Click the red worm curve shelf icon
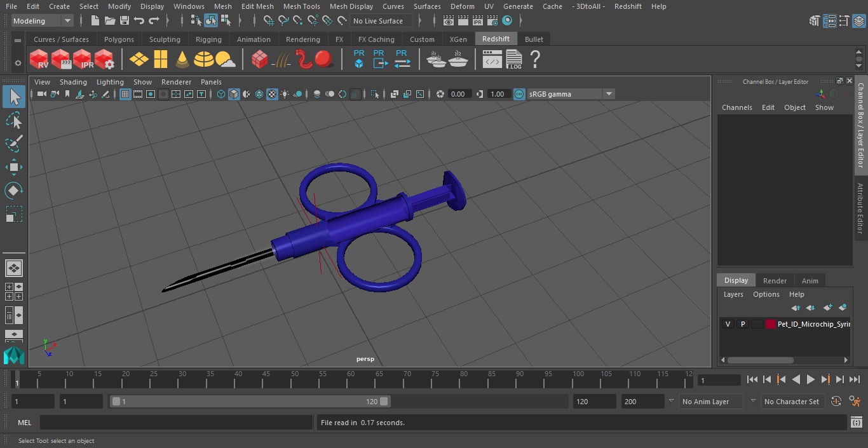The width and height of the screenshot is (868, 448). click(x=304, y=60)
